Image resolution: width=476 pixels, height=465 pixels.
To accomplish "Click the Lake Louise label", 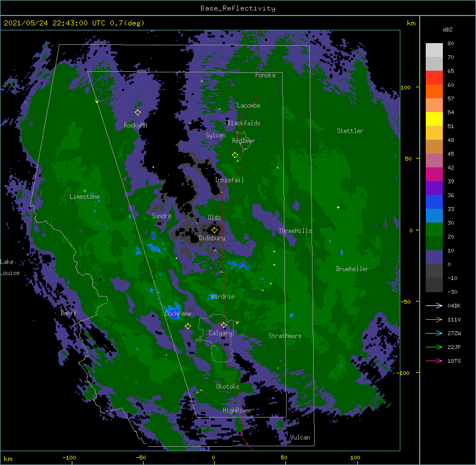I will 10,267.
